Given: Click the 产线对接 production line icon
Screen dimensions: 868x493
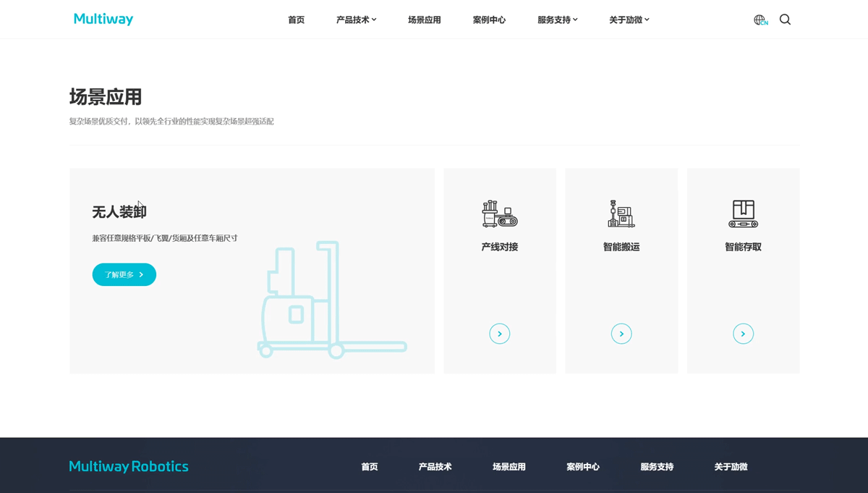Looking at the screenshot, I should coord(499,214).
